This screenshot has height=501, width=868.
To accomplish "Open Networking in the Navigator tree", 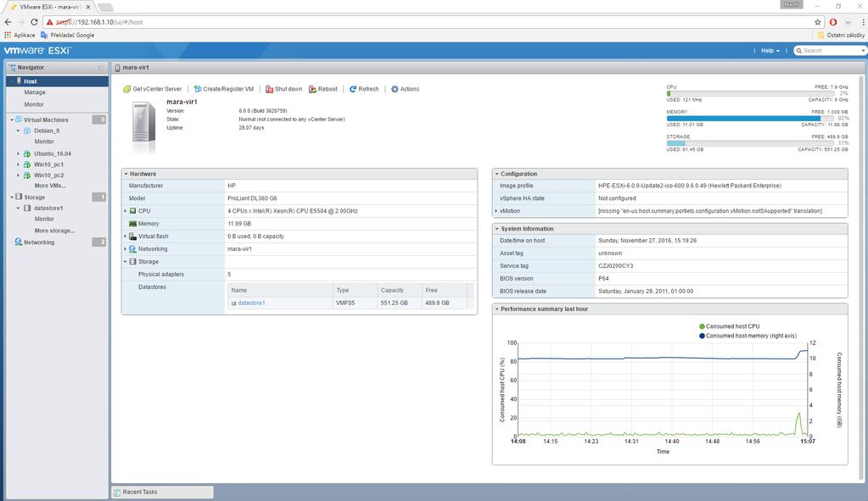I will pyautogui.click(x=39, y=242).
